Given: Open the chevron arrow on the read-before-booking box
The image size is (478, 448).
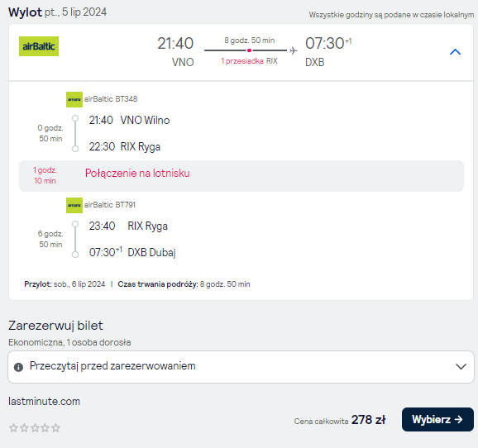Looking at the screenshot, I should (461, 366).
